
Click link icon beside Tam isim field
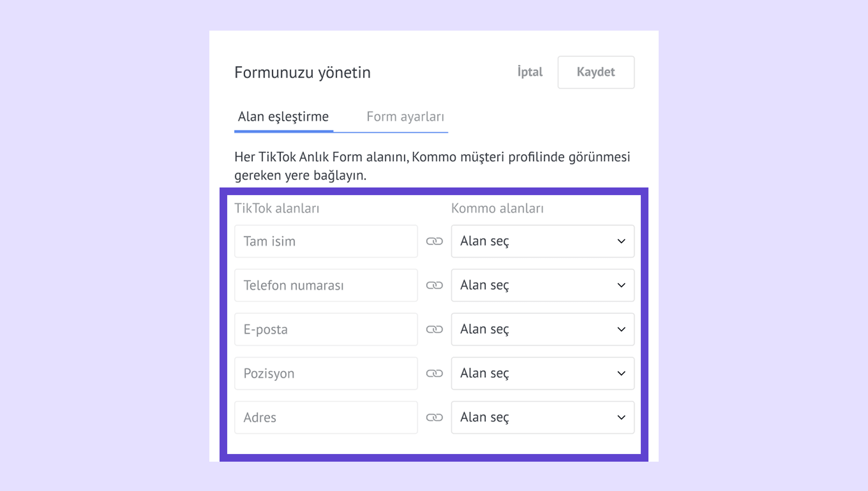434,241
